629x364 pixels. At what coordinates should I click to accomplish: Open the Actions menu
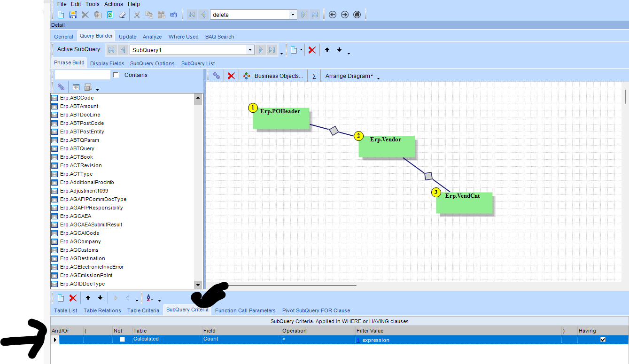pyautogui.click(x=114, y=4)
